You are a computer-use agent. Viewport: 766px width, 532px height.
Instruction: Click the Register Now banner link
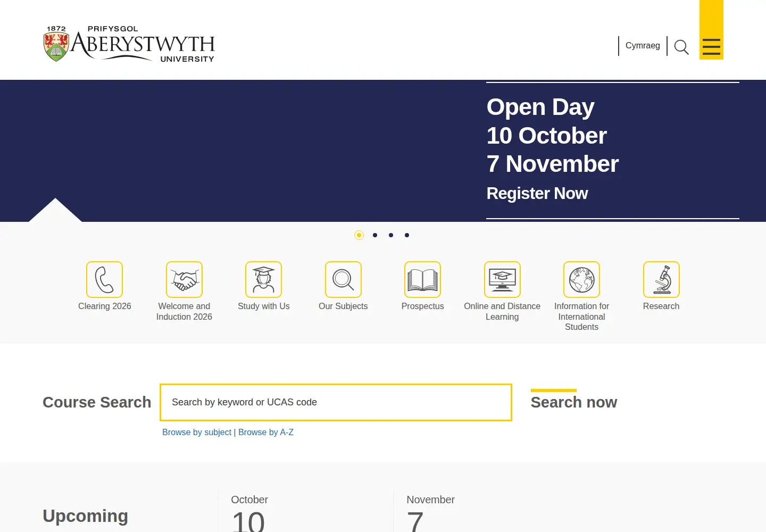pos(537,194)
